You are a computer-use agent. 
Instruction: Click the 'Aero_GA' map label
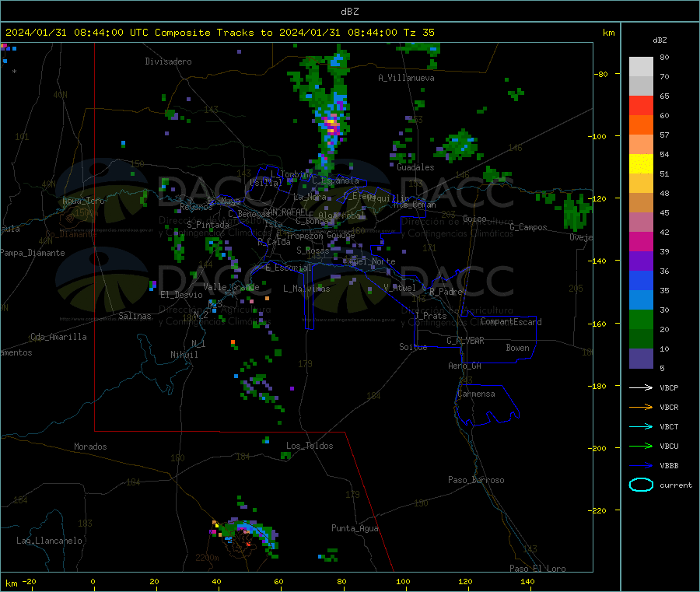pyautogui.click(x=465, y=366)
